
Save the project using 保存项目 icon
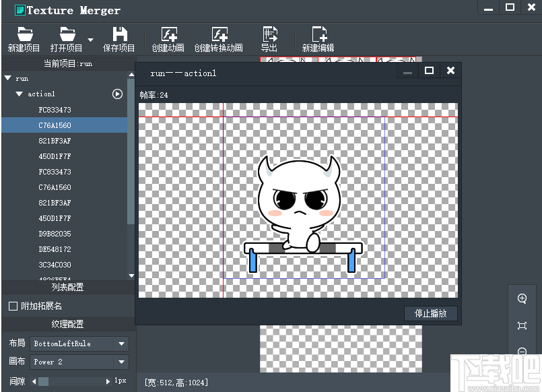coord(118,38)
